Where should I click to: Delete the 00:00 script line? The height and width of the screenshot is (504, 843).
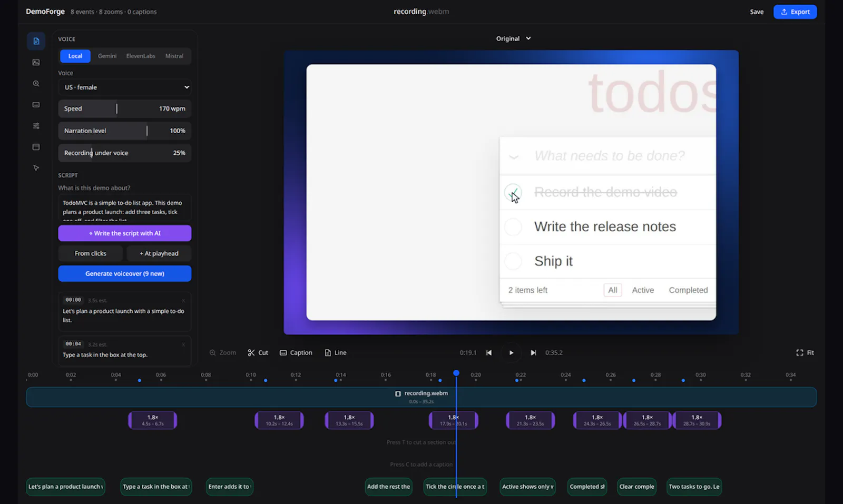(183, 300)
